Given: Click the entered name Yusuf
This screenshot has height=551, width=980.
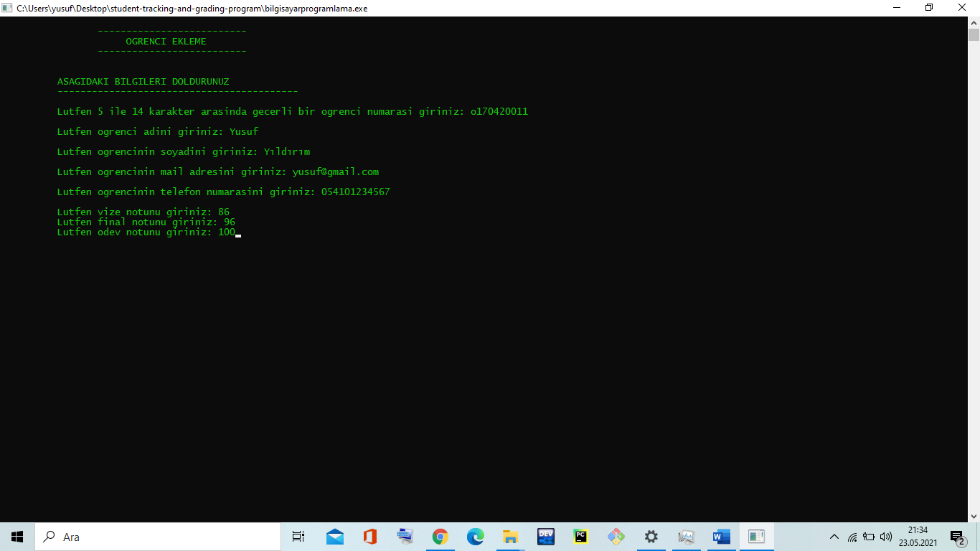Looking at the screenshot, I should pyautogui.click(x=244, y=132).
